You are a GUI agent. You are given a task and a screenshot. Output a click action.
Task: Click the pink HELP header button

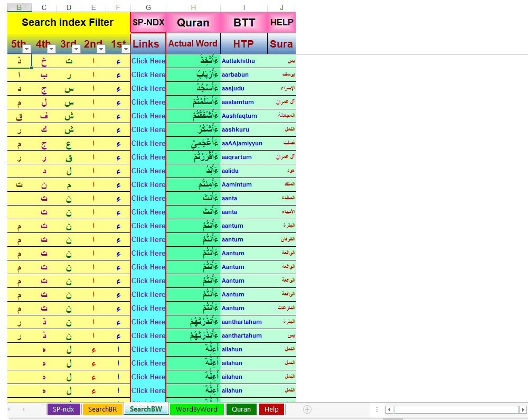tap(281, 23)
